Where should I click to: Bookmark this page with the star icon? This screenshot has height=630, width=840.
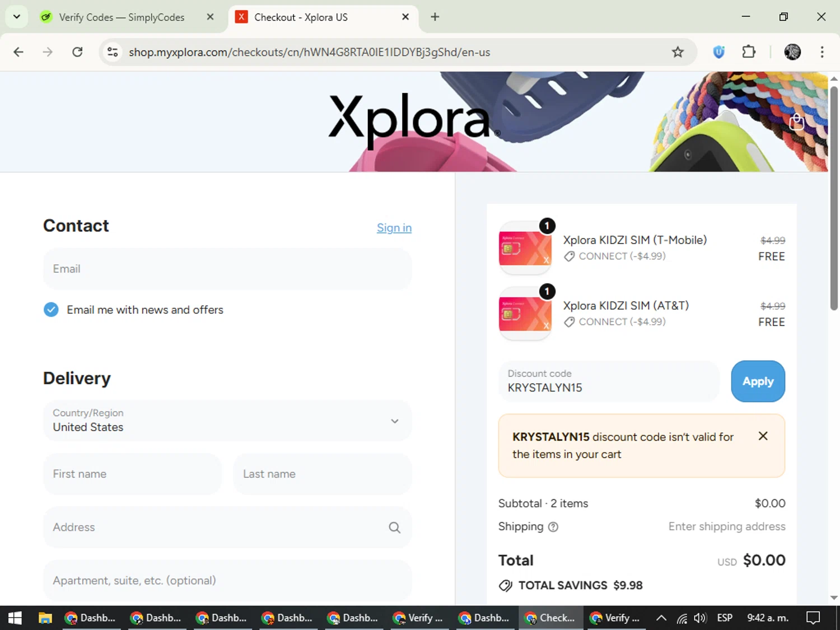tap(678, 52)
